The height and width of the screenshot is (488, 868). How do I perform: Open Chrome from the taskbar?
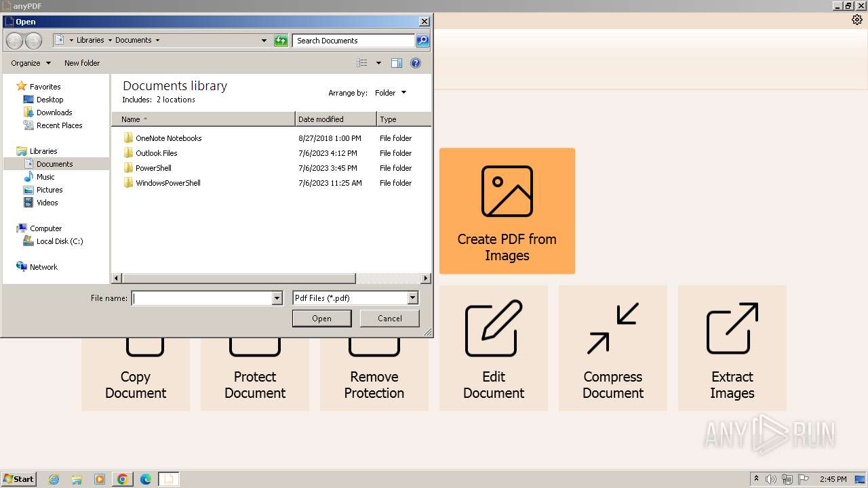[123, 479]
